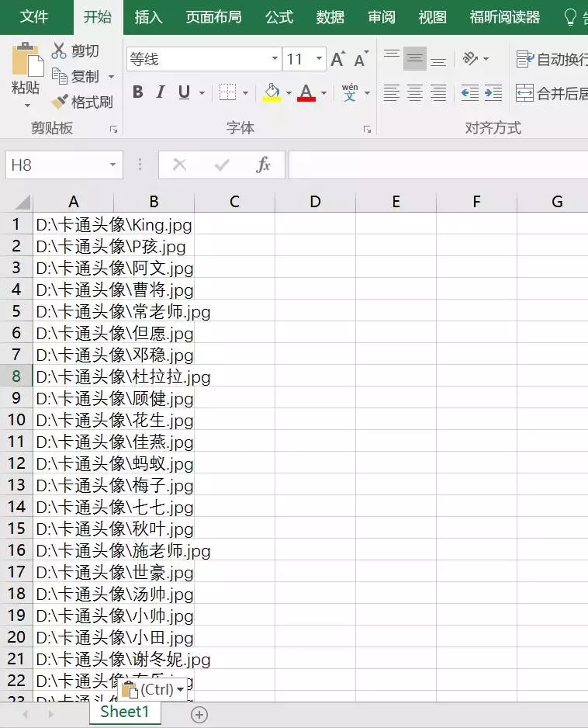
Task: Cut selection with the scissors icon
Action: tap(59, 50)
